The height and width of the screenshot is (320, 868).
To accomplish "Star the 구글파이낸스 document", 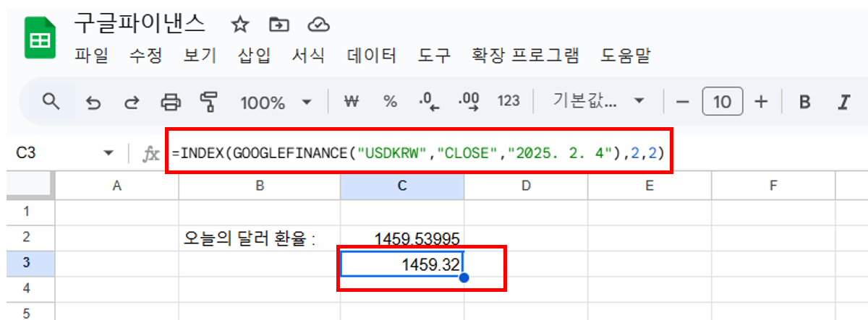I will (240, 25).
